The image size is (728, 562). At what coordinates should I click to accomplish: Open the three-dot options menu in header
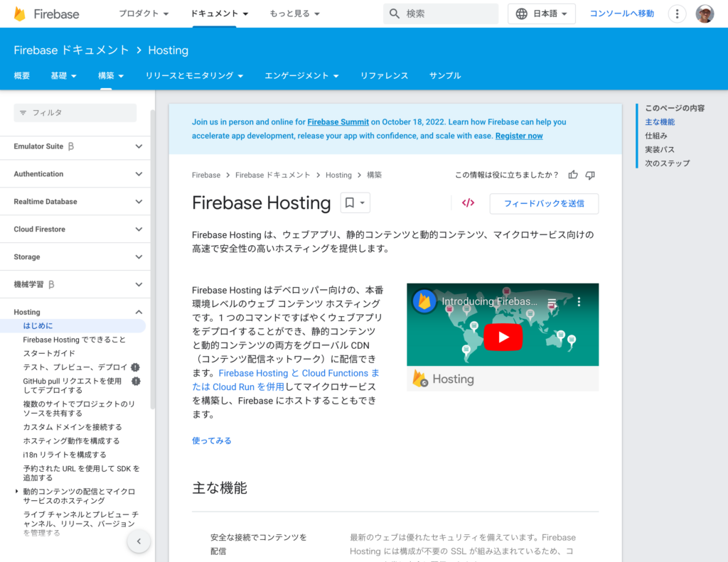[677, 13]
